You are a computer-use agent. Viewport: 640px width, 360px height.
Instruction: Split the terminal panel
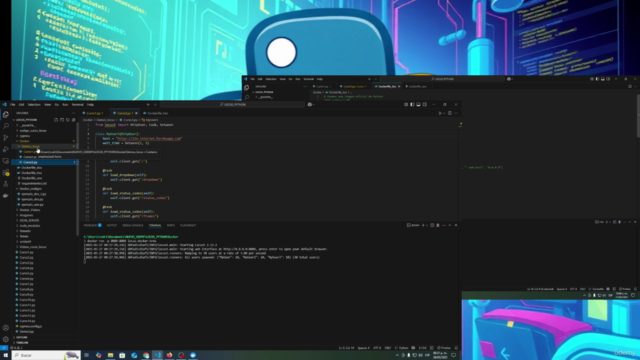click(432, 225)
